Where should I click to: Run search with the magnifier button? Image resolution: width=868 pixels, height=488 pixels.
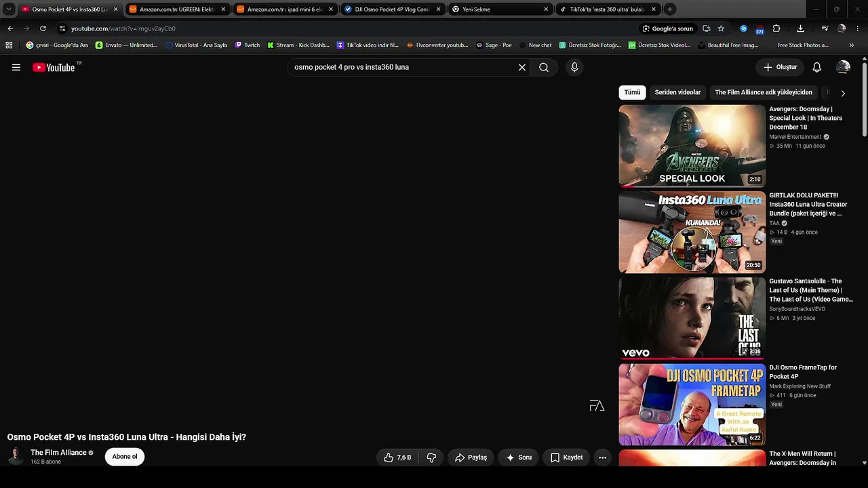[544, 67]
